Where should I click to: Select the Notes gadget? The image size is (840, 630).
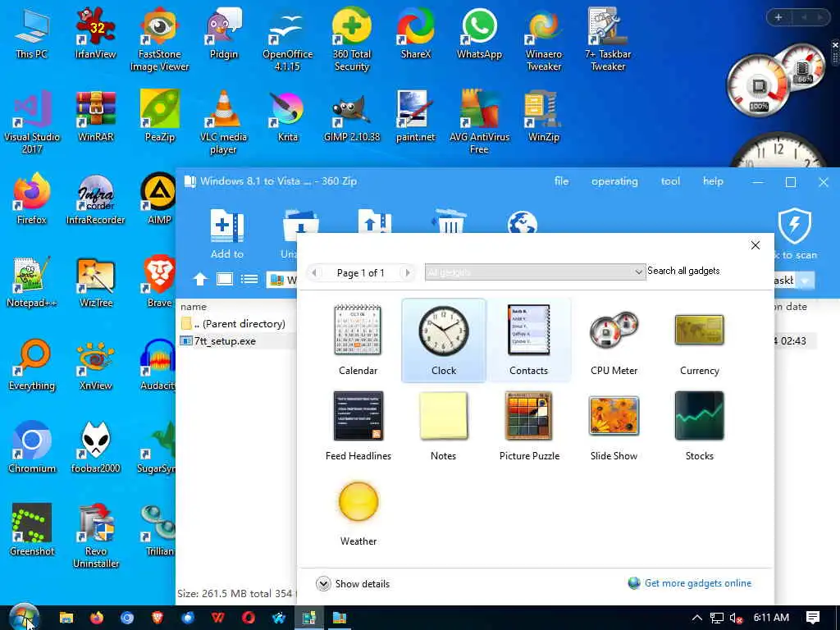pyautogui.click(x=444, y=426)
